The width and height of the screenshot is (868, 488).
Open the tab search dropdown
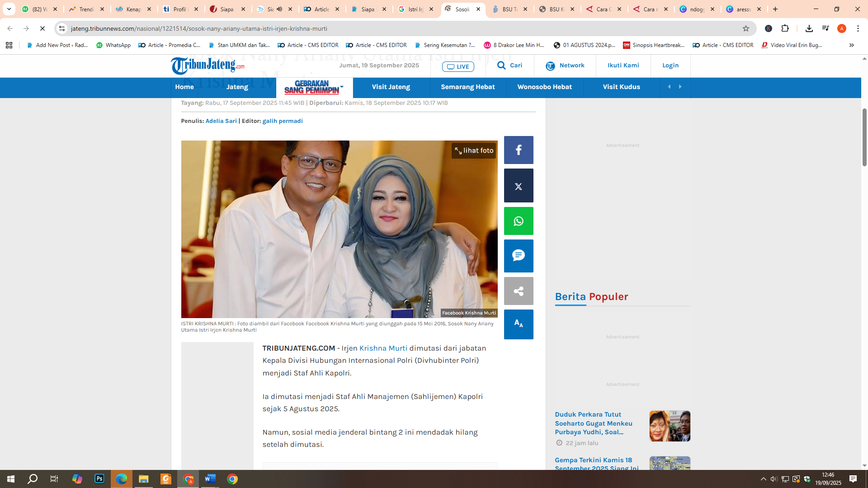click(9, 9)
